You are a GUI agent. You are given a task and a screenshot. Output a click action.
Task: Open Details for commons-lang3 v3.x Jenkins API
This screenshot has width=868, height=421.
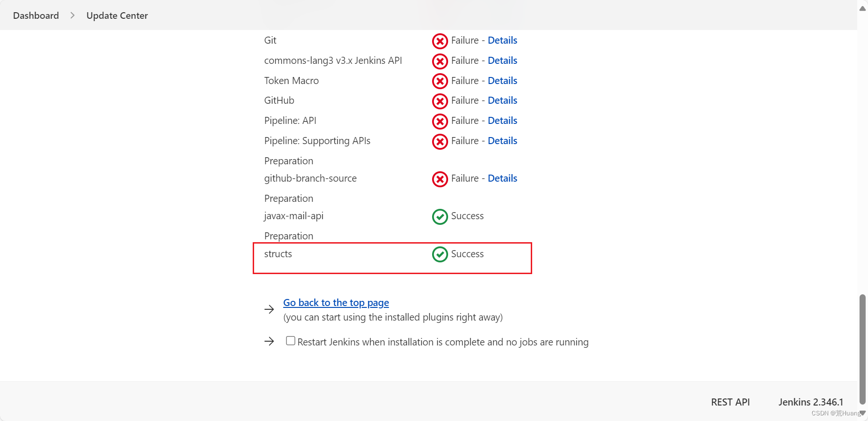tap(502, 61)
